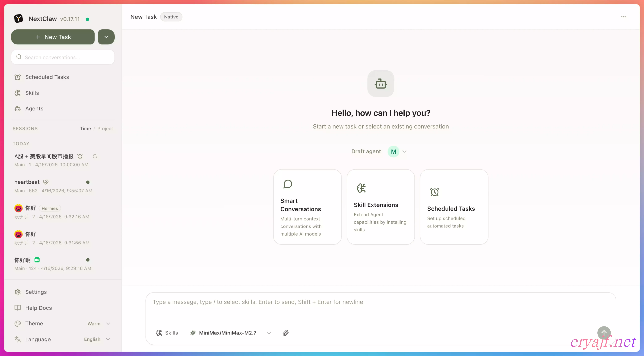This screenshot has height=356, width=644.
Task: Click the Help Docs book icon
Action: click(18, 308)
